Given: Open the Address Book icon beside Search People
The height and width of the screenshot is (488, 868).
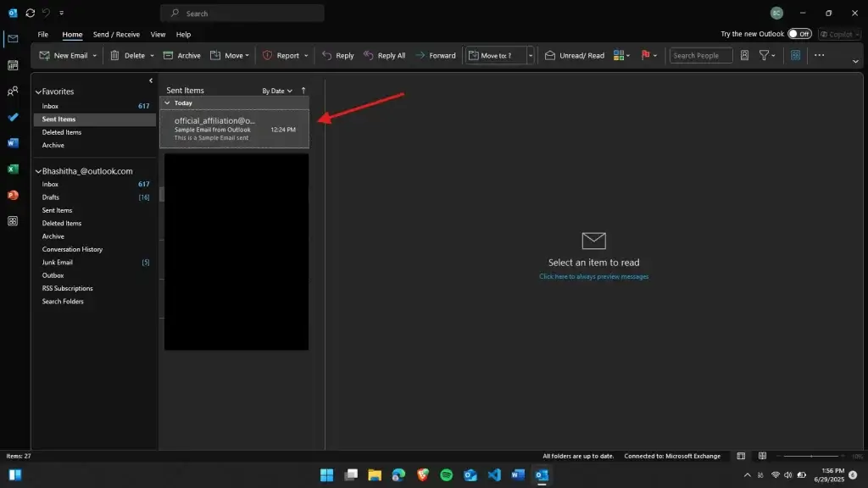Looking at the screenshot, I should point(744,55).
